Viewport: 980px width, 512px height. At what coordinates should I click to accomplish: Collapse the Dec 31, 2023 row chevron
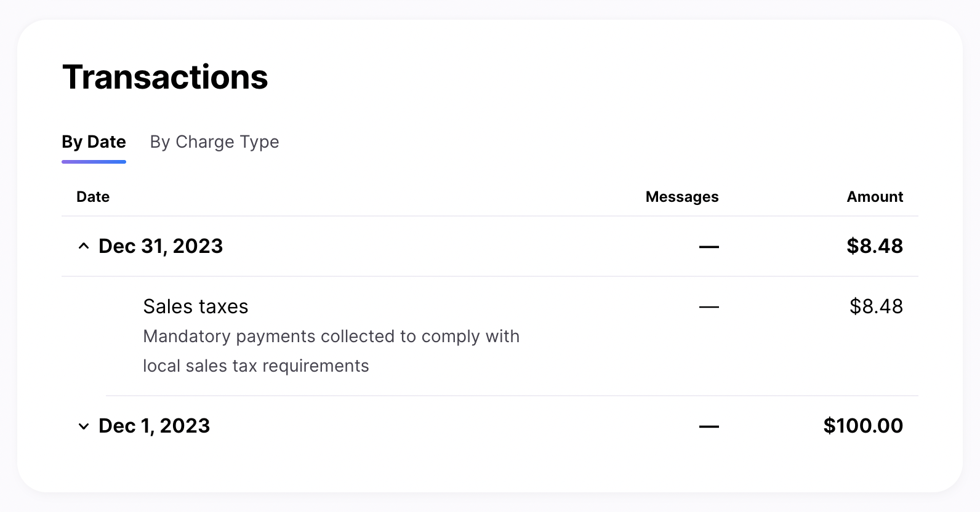point(83,247)
